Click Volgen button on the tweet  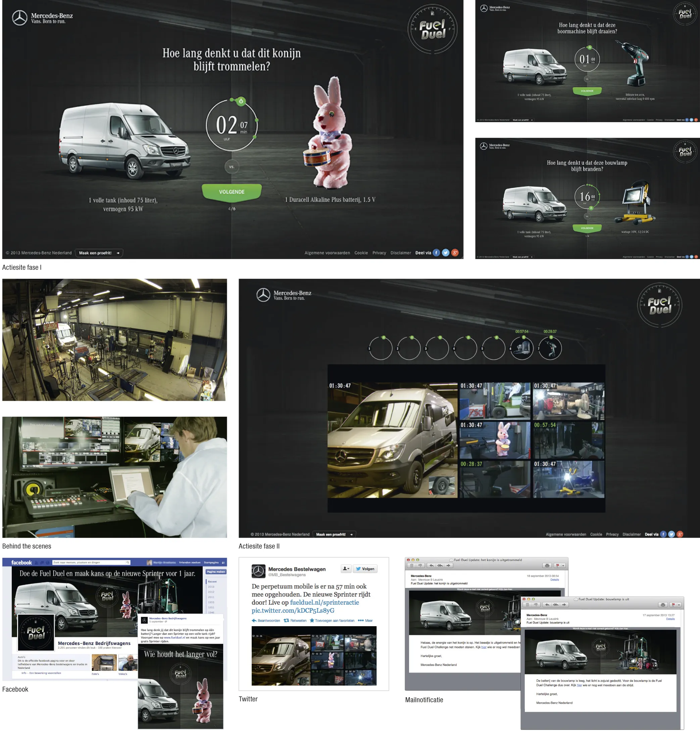[x=365, y=569]
